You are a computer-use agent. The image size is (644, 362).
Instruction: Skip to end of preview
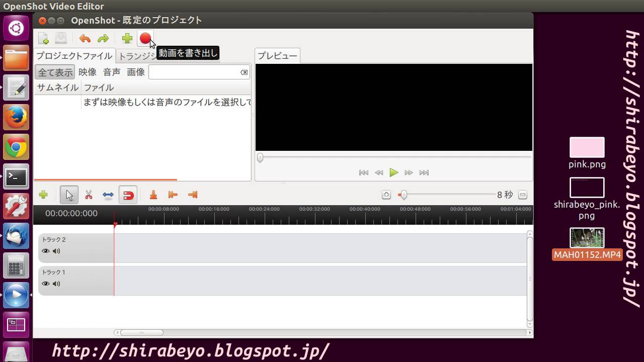click(x=424, y=172)
